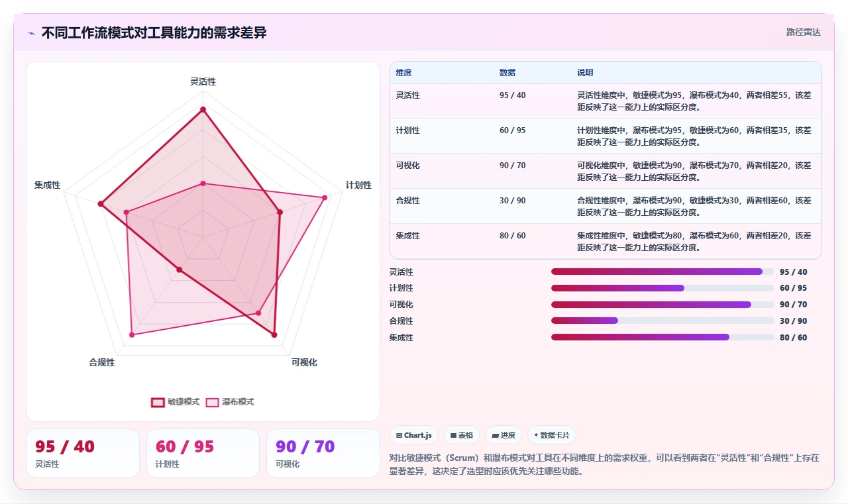Screen dimensions: 848x504
Task: Click the 灵活性 axis label on radar
Action: pyautogui.click(x=203, y=81)
